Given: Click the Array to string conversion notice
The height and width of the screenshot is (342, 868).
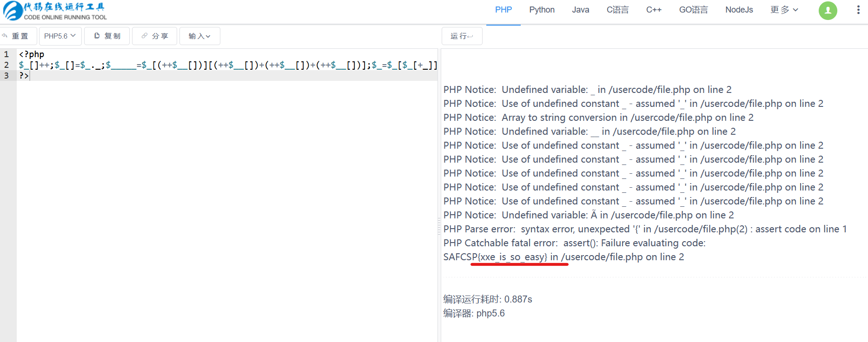Looking at the screenshot, I should point(598,118).
